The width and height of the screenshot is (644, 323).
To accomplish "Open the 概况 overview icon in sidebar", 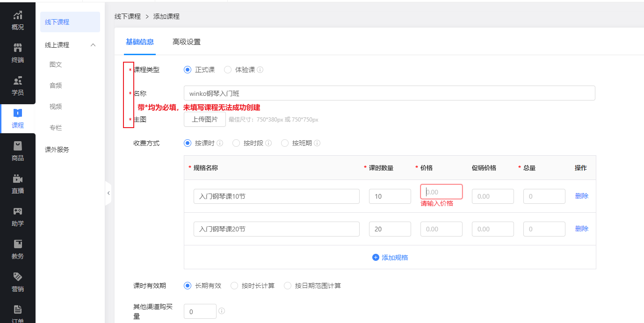I will point(17,15).
